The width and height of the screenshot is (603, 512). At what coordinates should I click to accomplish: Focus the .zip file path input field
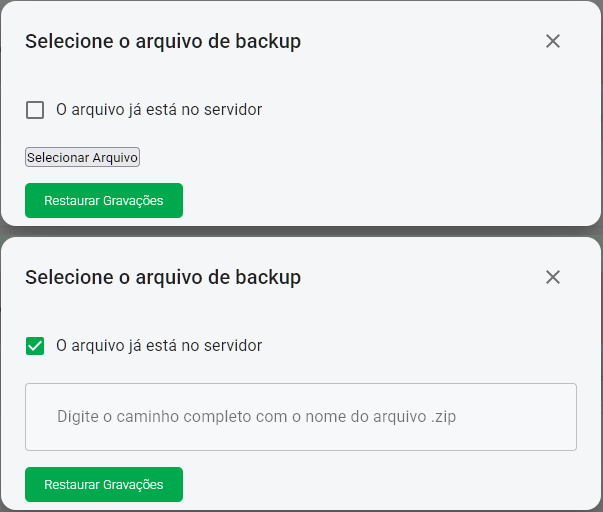[300, 416]
